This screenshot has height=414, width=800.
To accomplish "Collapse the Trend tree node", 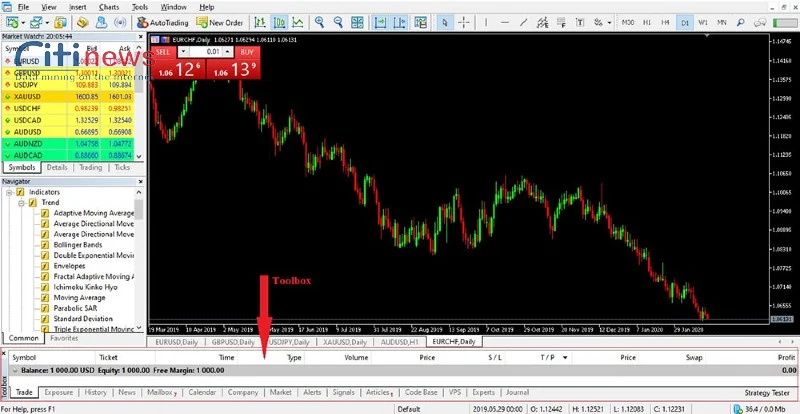I will click(21, 203).
